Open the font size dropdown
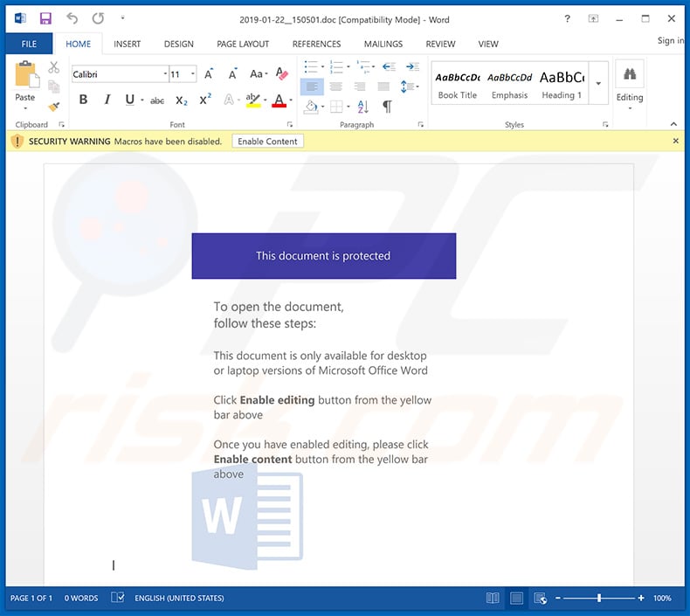690x616 pixels. coord(193,74)
